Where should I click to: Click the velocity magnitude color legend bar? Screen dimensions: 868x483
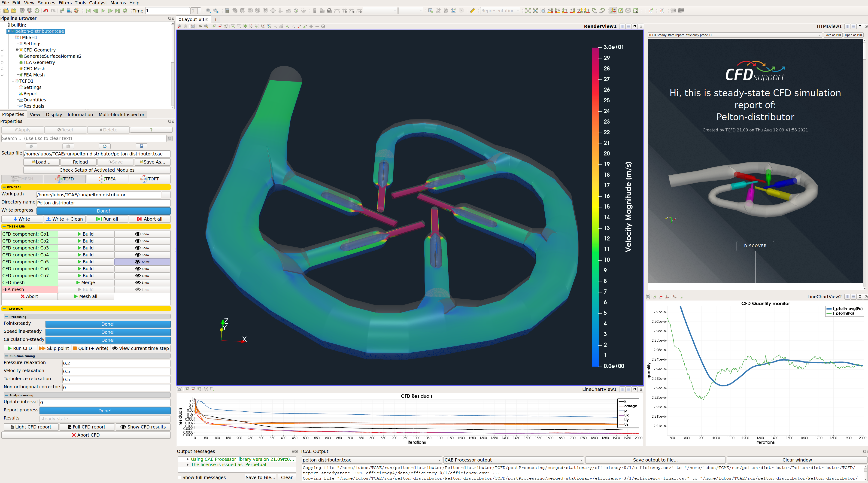595,207
